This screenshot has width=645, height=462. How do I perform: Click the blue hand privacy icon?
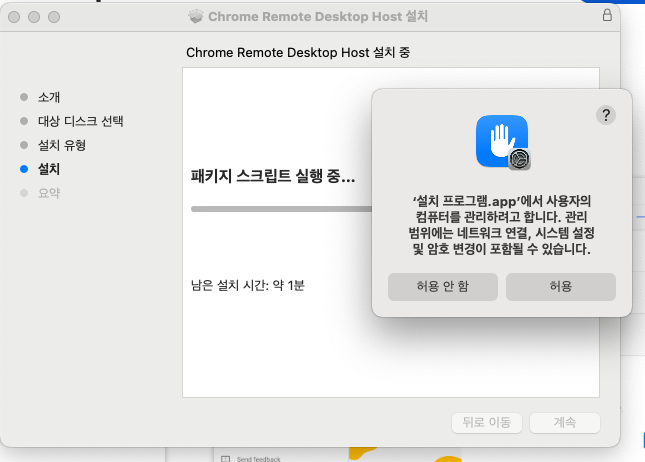coord(502,142)
